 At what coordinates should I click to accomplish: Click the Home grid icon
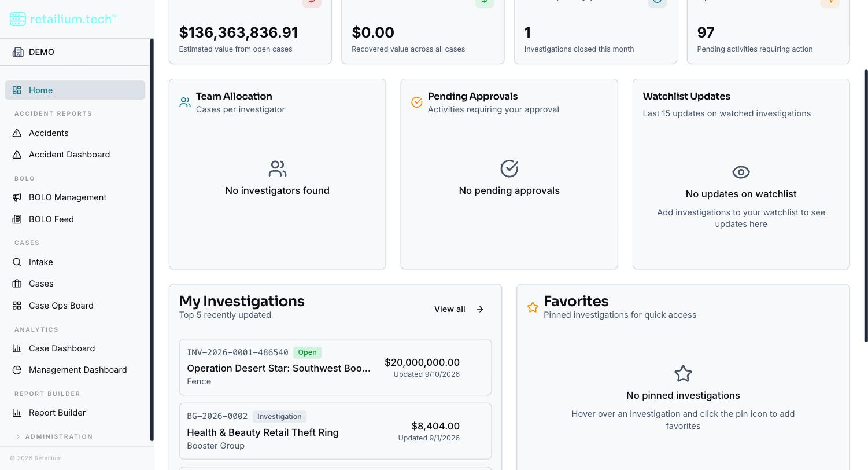[17, 90]
